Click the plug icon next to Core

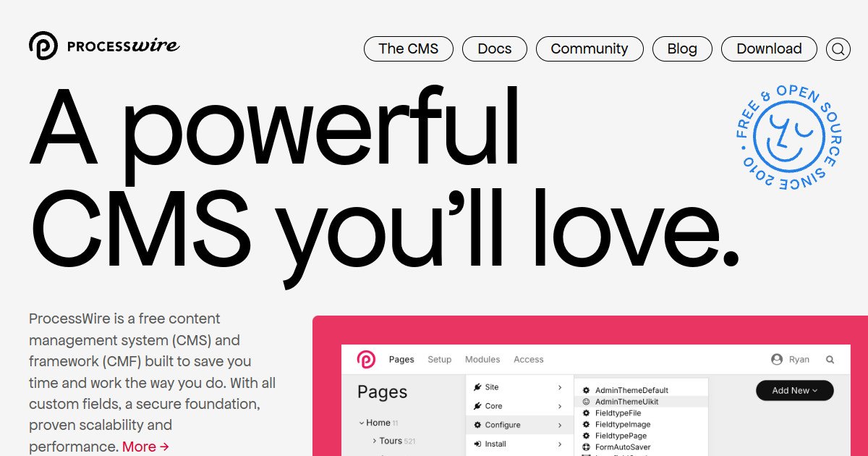pyautogui.click(x=477, y=406)
